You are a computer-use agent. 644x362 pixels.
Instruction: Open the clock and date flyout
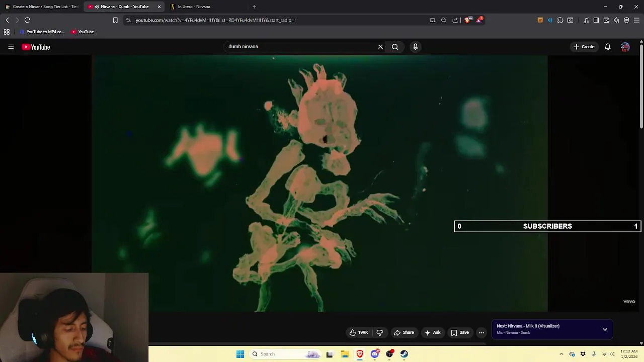(629, 354)
